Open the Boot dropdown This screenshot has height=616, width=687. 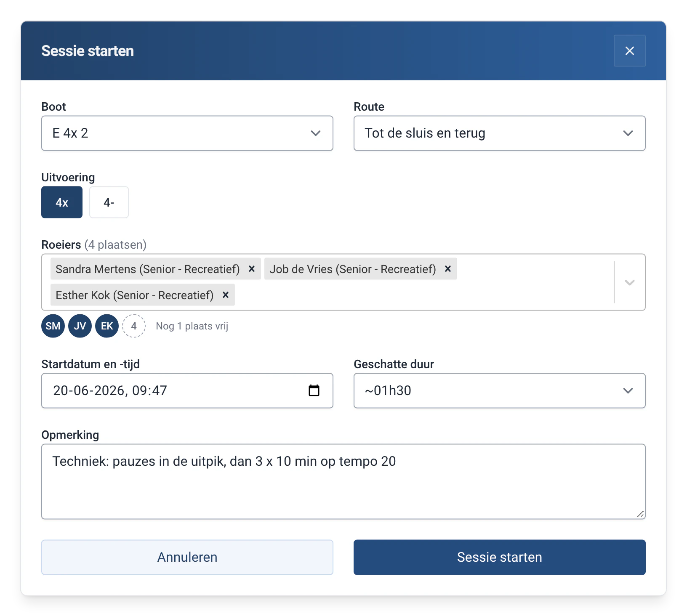[x=187, y=133]
